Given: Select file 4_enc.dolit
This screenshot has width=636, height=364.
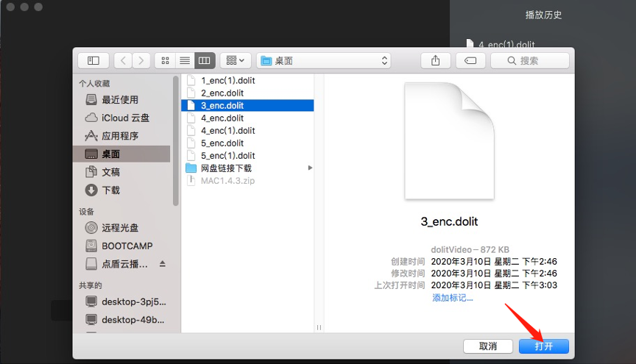Looking at the screenshot, I should 247,118.
